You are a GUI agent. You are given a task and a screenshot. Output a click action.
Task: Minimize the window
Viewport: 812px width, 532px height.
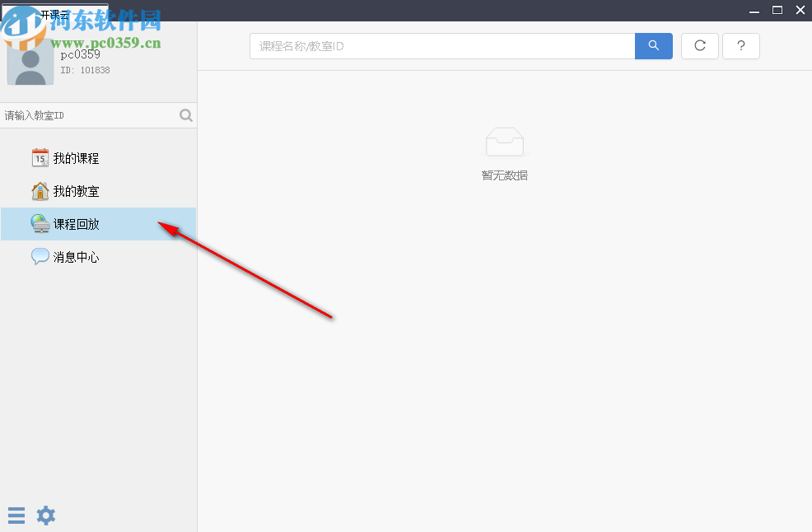point(754,11)
